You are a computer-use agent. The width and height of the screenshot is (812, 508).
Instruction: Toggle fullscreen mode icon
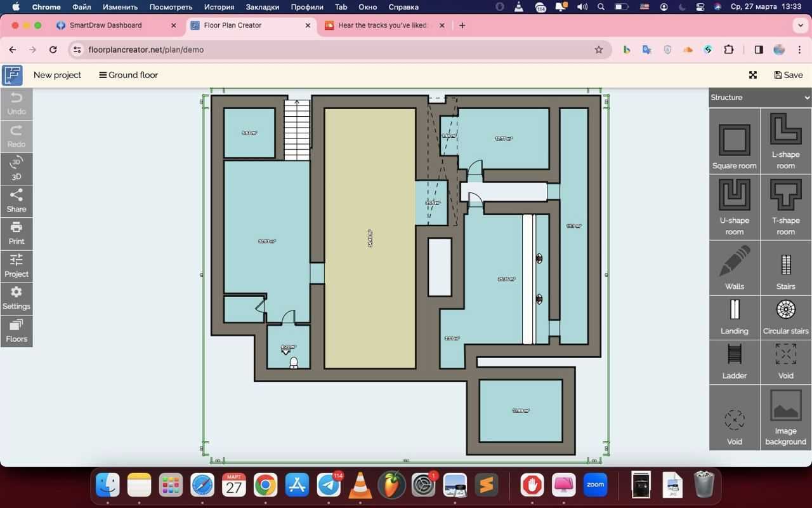tap(753, 75)
